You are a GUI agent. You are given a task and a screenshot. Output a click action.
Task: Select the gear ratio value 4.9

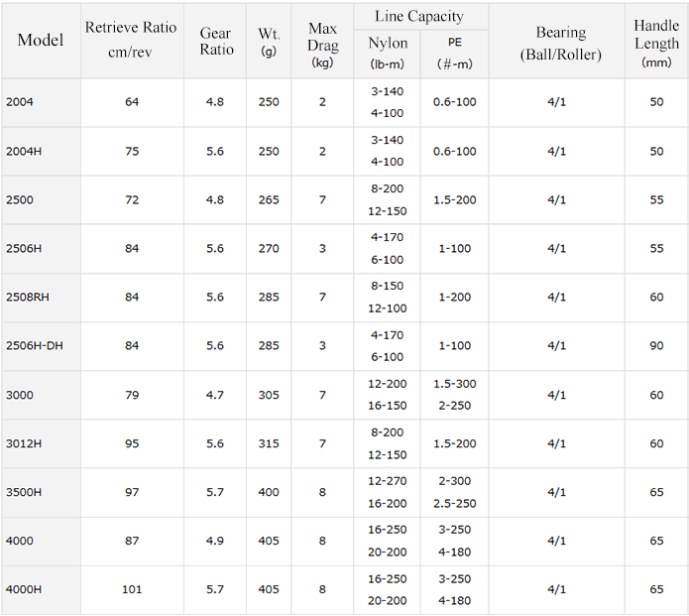point(214,541)
